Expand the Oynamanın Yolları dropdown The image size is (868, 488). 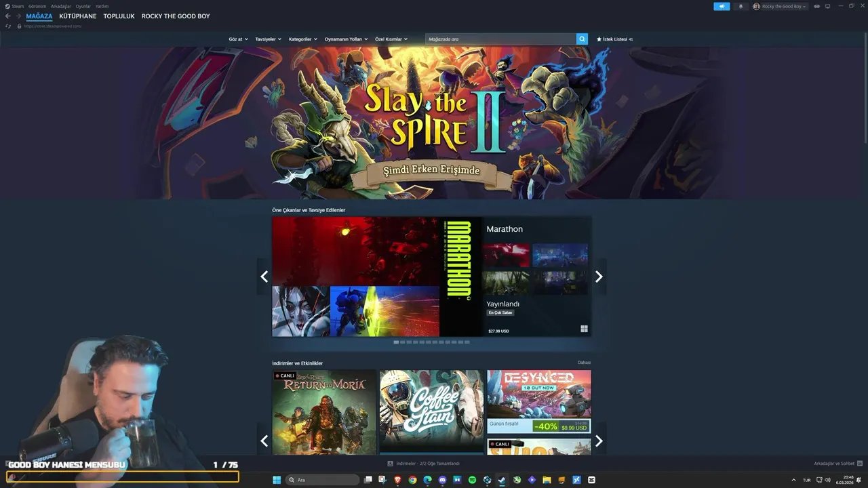tap(346, 39)
